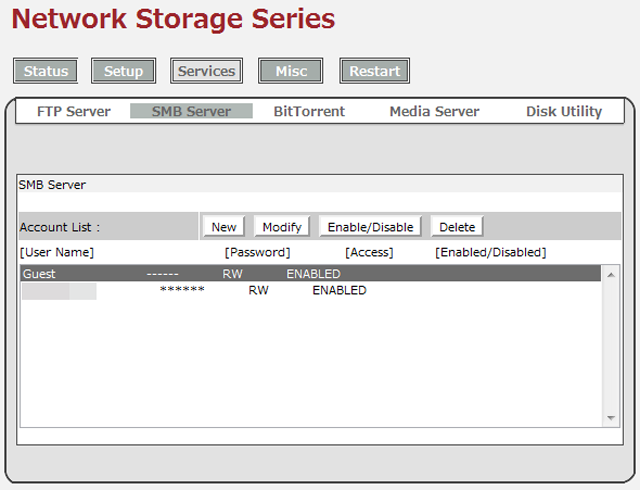640x490 pixels.
Task: Open the Status page
Action: click(46, 71)
